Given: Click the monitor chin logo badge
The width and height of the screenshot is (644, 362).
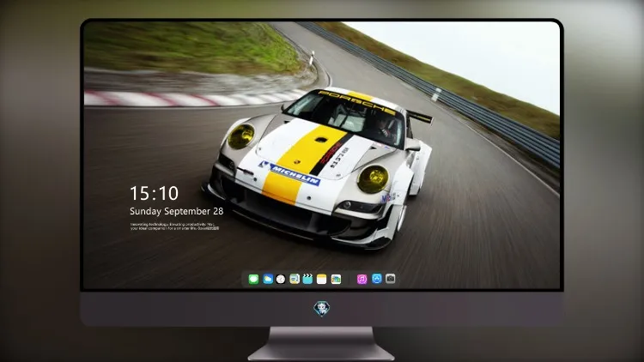Looking at the screenshot, I should tap(322, 309).
